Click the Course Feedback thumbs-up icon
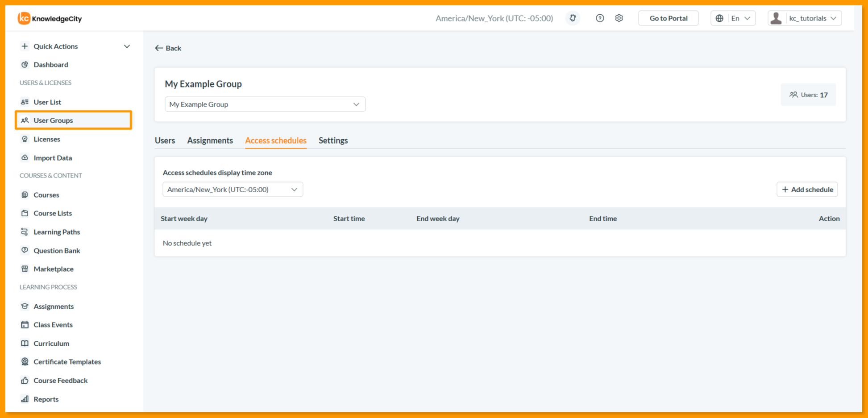 point(25,380)
